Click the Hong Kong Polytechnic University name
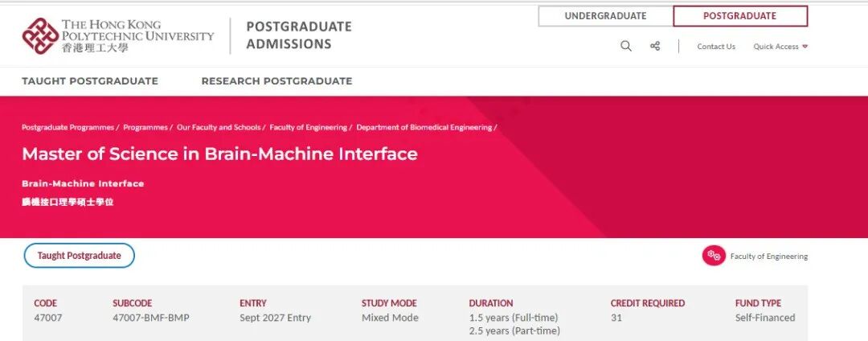This screenshot has height=341, width=868. coord(137,35)
